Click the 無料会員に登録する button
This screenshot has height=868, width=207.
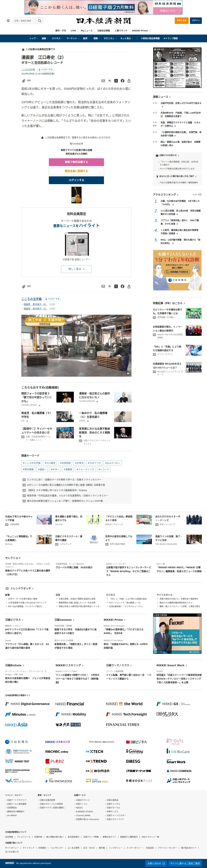click(x=76, y=171)
